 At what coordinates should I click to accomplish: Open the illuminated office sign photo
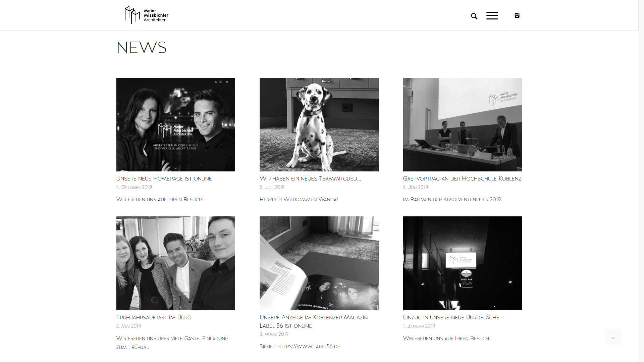pyautogui.click(x=463, y=263)
